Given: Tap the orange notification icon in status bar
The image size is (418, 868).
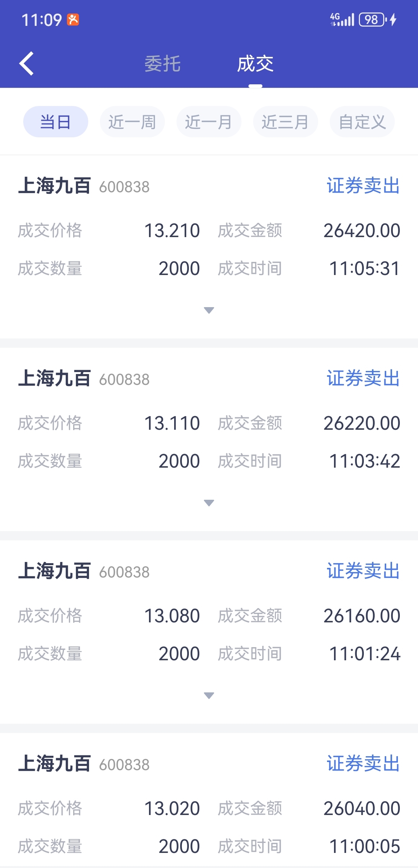Looking at the screenshot, I should (73, 19).
